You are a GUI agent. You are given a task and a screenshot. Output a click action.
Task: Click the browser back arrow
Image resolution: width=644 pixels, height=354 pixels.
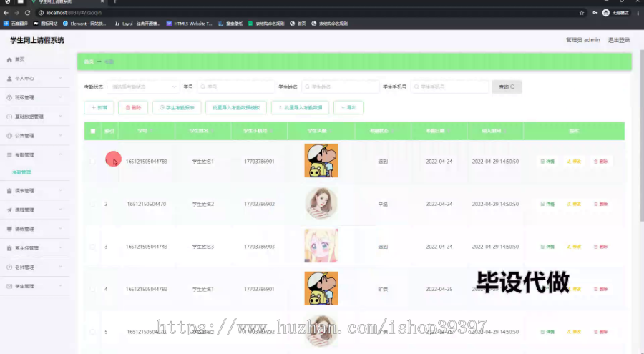[6, 13]
